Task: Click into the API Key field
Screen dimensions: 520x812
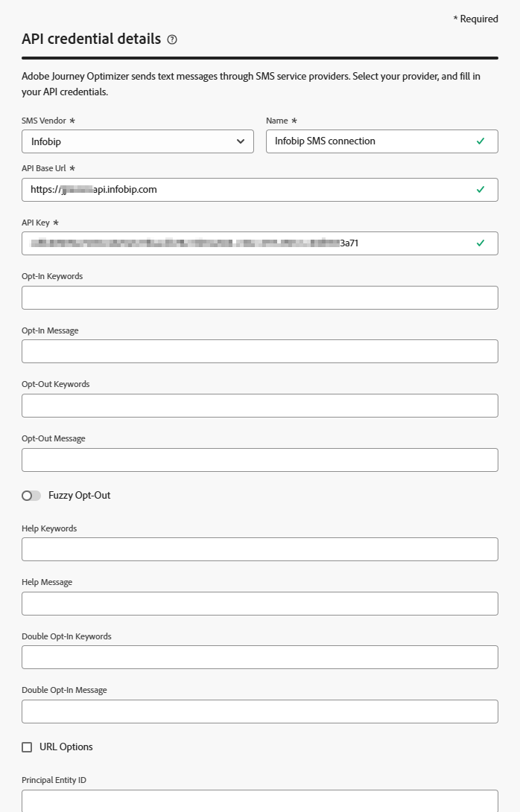Action: click(246, 243)
